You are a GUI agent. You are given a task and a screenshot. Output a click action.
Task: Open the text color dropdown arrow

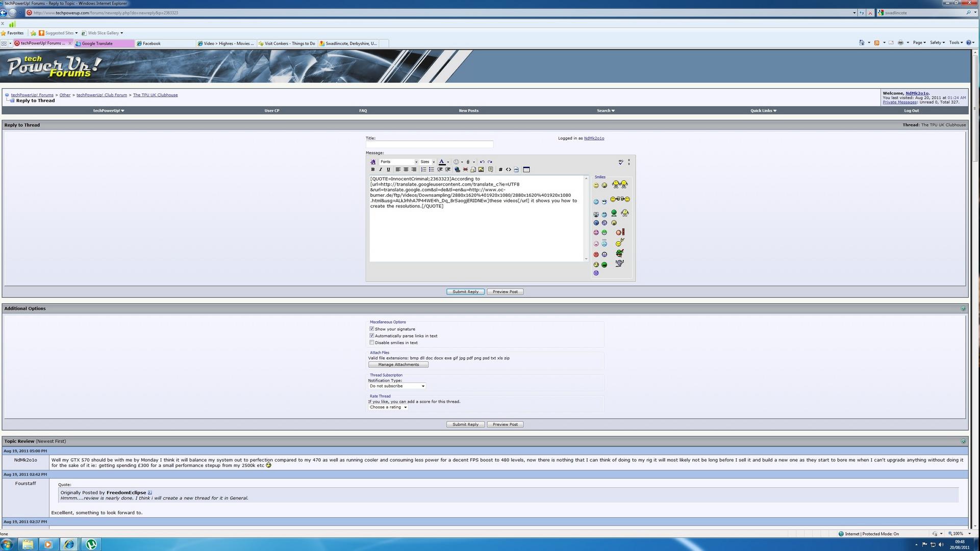[448, 162]
